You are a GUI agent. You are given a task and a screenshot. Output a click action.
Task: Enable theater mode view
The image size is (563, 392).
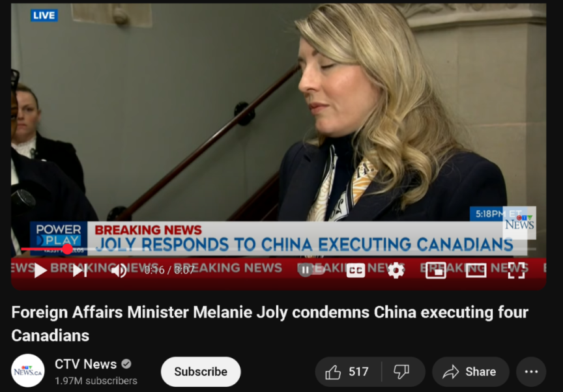[476, 270]
